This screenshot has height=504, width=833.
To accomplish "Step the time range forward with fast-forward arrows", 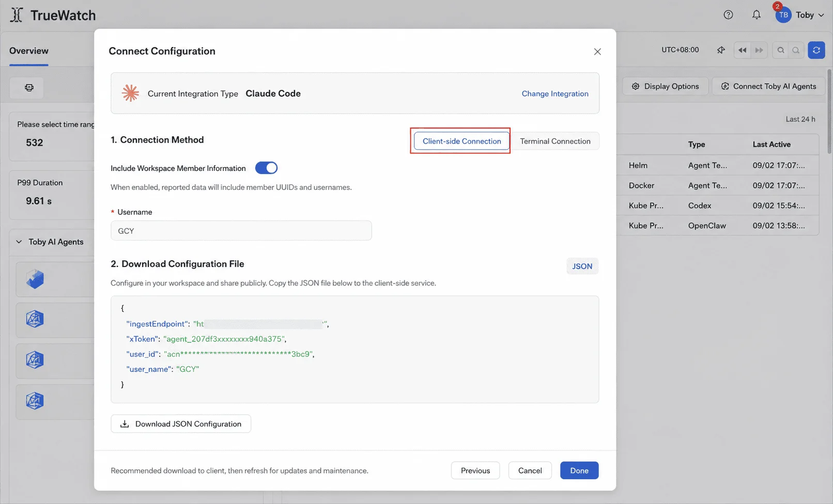I will click(x=759, y=50).
